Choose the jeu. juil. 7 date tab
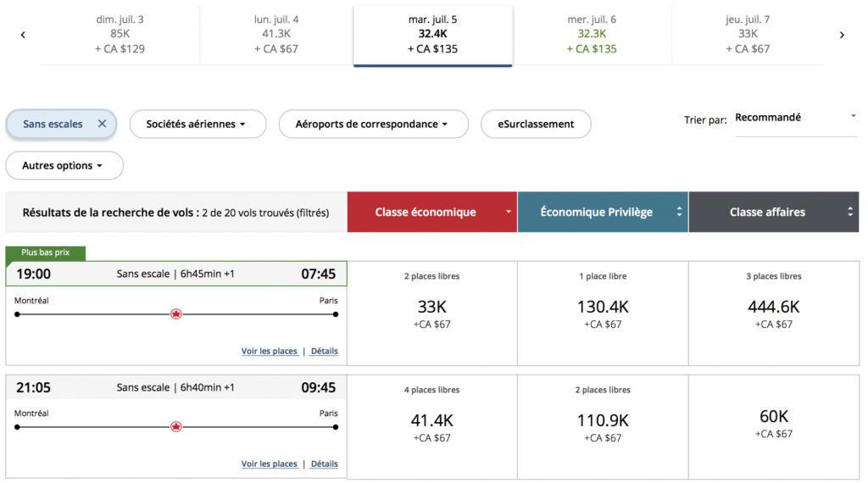The image size is (868, 483). click(748, 34)
